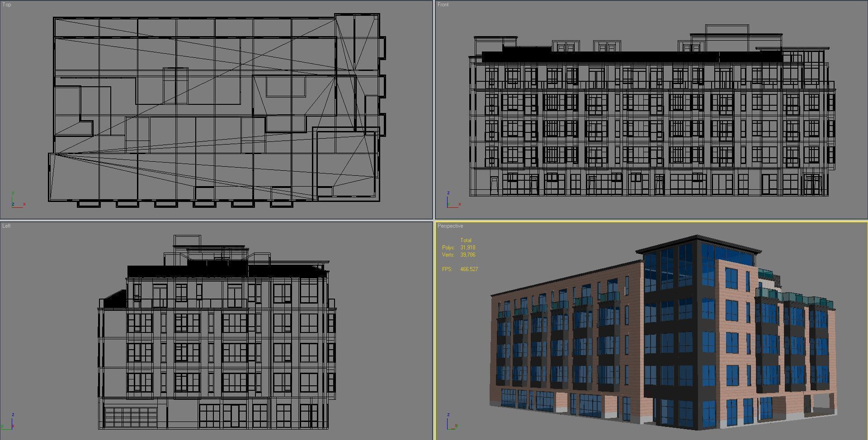Click the 'Polys:' statistics label
The width and height of the screenshot is (868, 440).
(x=448, y=248)
